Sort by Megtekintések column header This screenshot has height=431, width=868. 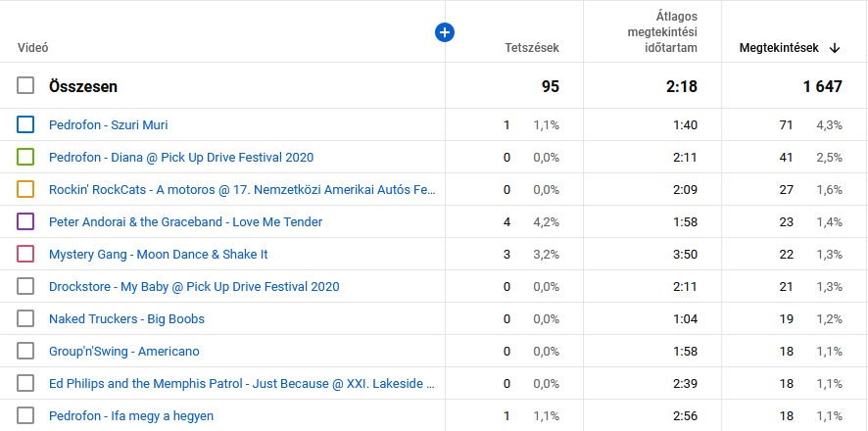pyautogui.click(x=778, y=47)
